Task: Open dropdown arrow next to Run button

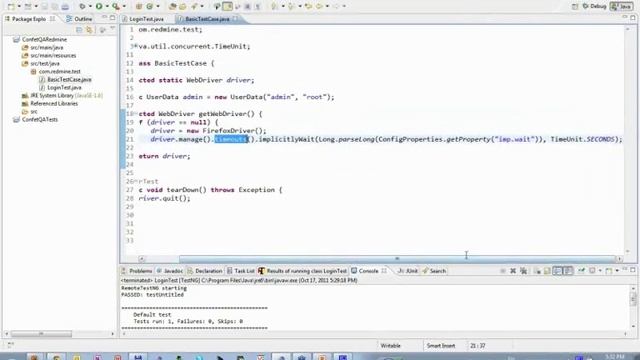Action: tap(107, 7)
